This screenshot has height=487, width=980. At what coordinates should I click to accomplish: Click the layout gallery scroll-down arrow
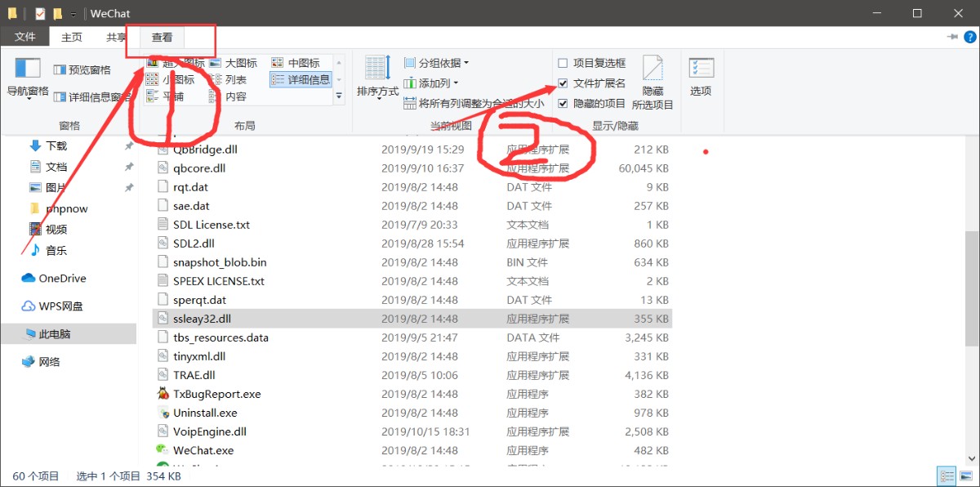[340, 79]
